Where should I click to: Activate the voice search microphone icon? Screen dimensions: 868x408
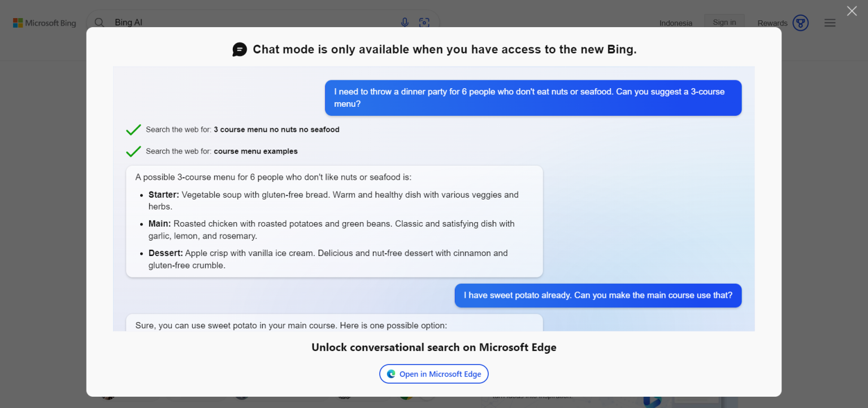tap(405, 21)
